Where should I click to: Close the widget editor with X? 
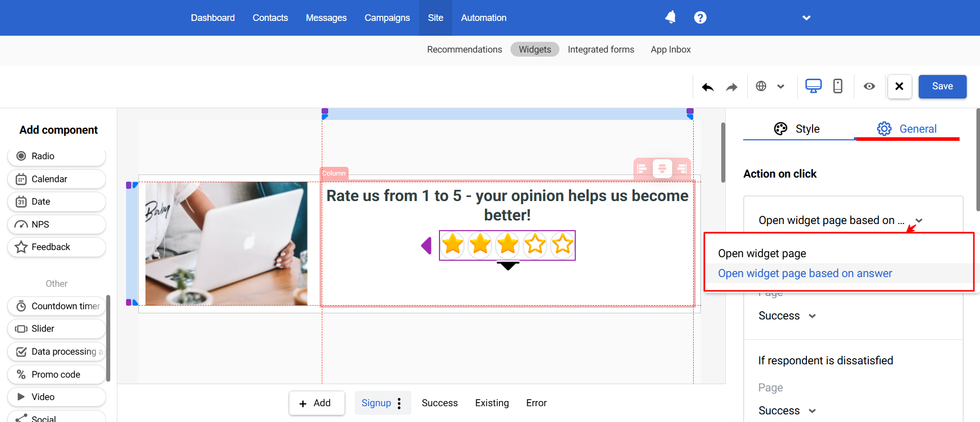(899, 86)
